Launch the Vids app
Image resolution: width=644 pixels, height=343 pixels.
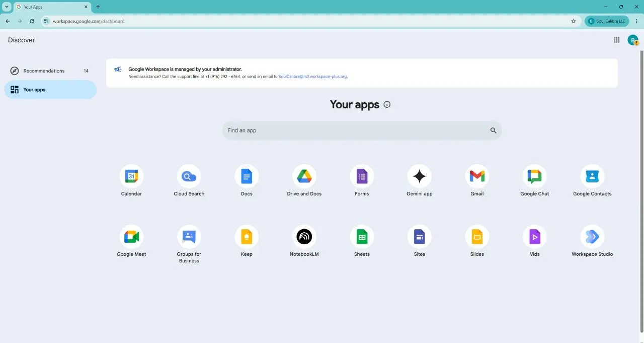535,241
